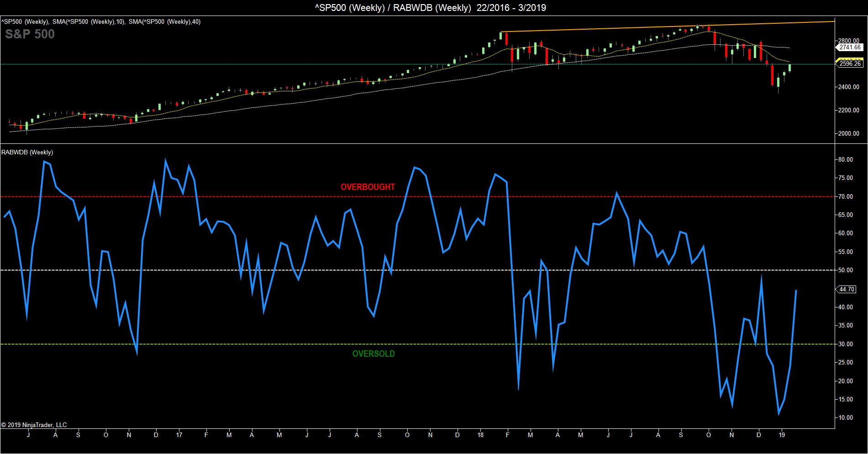Select the ^SP500 SMA indicator label
The width and height of the screenshot is (868, 454).
pos(101,21)
